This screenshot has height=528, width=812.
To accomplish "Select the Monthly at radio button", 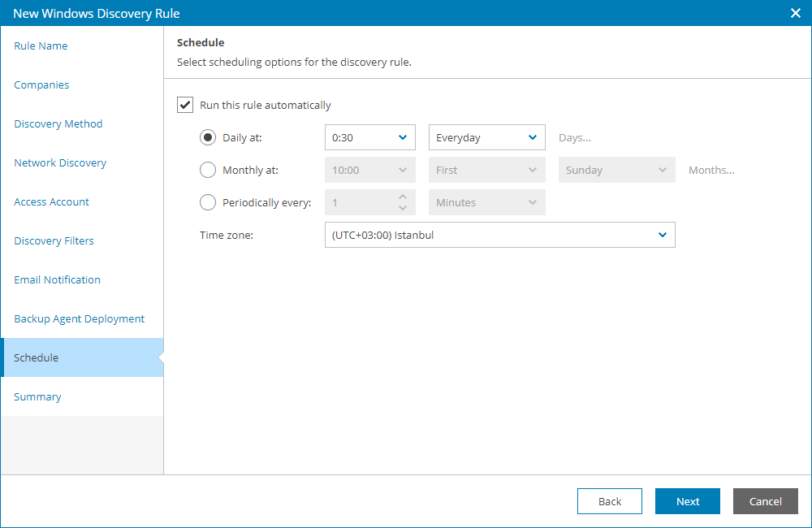I will 208,170.
